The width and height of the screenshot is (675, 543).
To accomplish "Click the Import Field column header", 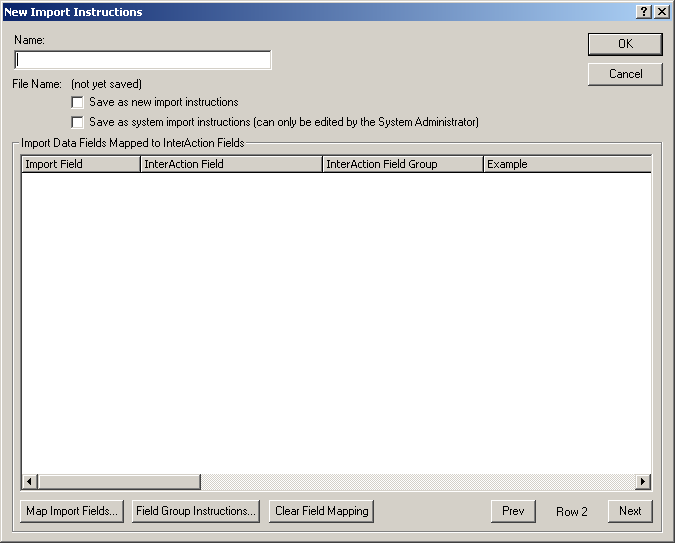I will point(80,164).
